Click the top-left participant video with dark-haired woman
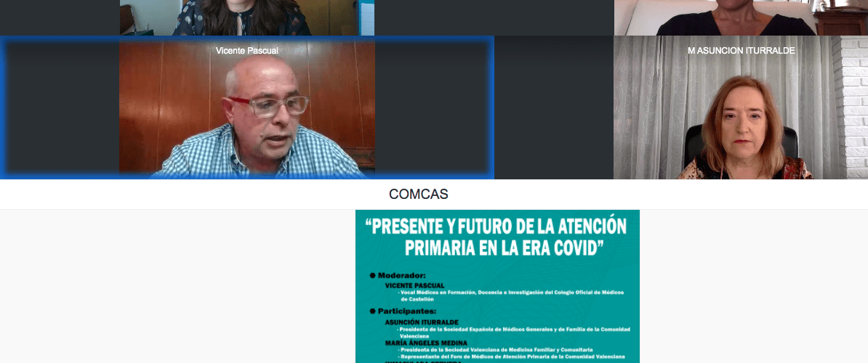Image resolution: width=868 pixels, height=363 pixels. pyautogui.click(x=247, y=17)
